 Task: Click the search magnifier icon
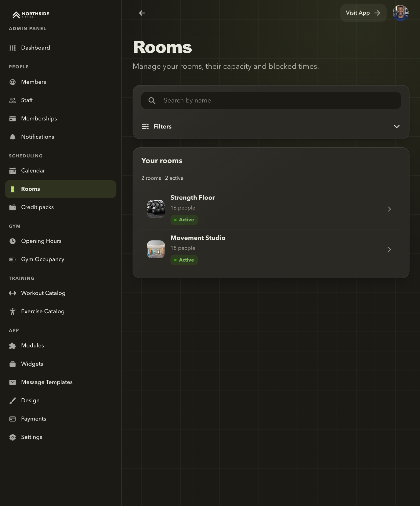point(152,100)
